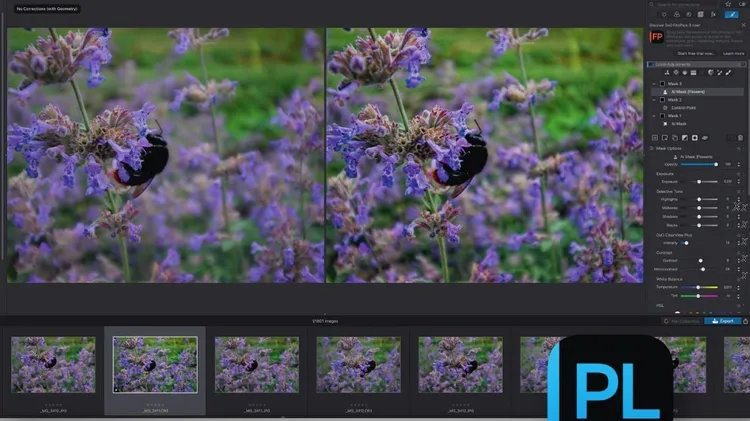Image resolution: width=750 pixels, height=421 pixels.
Task: Add a new mask with plus icon
Action: coord(654,137)
